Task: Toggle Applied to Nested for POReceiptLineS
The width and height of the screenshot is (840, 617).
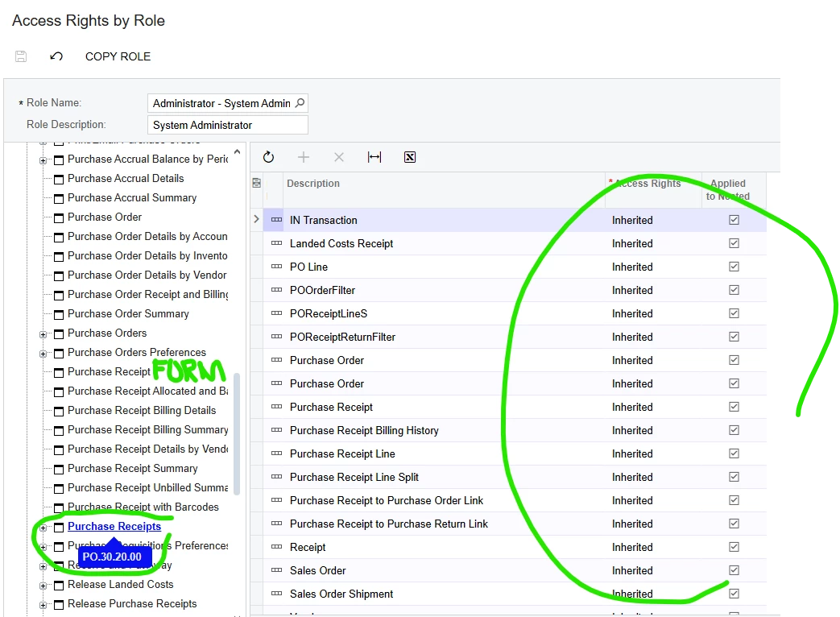Action: click(734, 313)
